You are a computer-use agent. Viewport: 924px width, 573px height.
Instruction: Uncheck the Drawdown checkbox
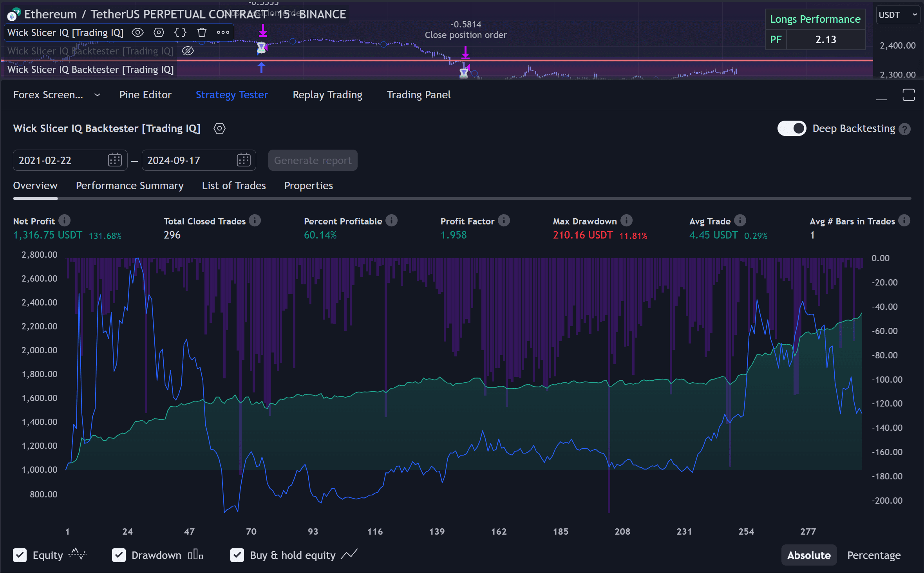[x=119, y=555]
